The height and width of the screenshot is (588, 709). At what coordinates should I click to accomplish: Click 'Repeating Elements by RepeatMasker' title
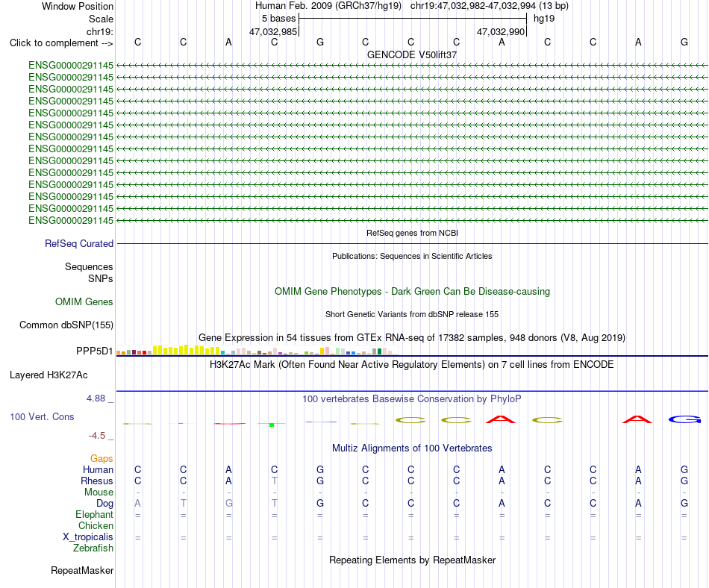[412, 560]
